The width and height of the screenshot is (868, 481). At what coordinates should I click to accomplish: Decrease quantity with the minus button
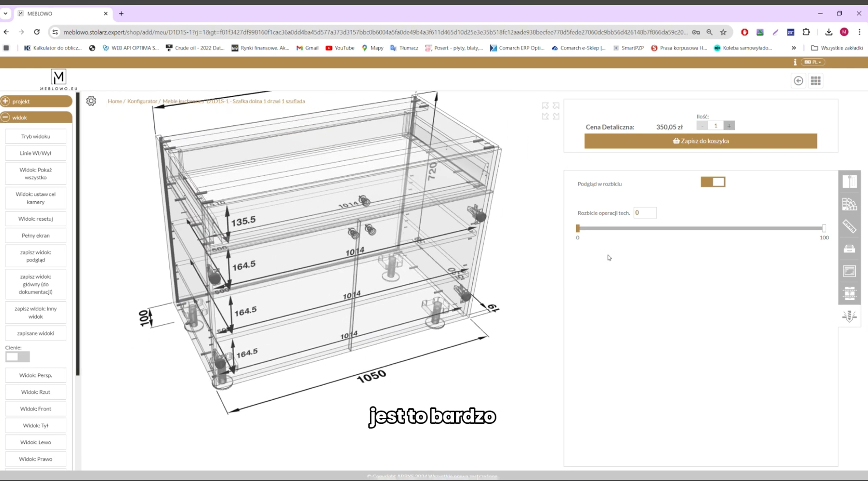[x=702, y=126]
